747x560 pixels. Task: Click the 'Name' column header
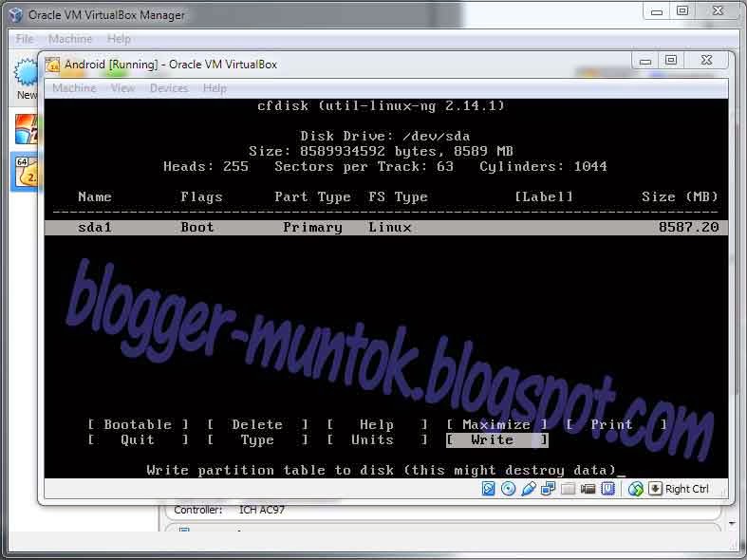[95, 196]
